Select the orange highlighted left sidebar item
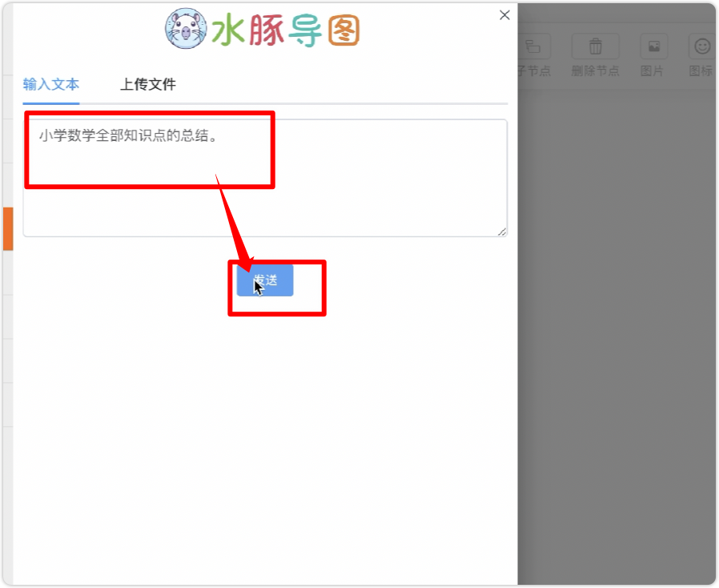The image size is (719, 588). pos(8,229)
